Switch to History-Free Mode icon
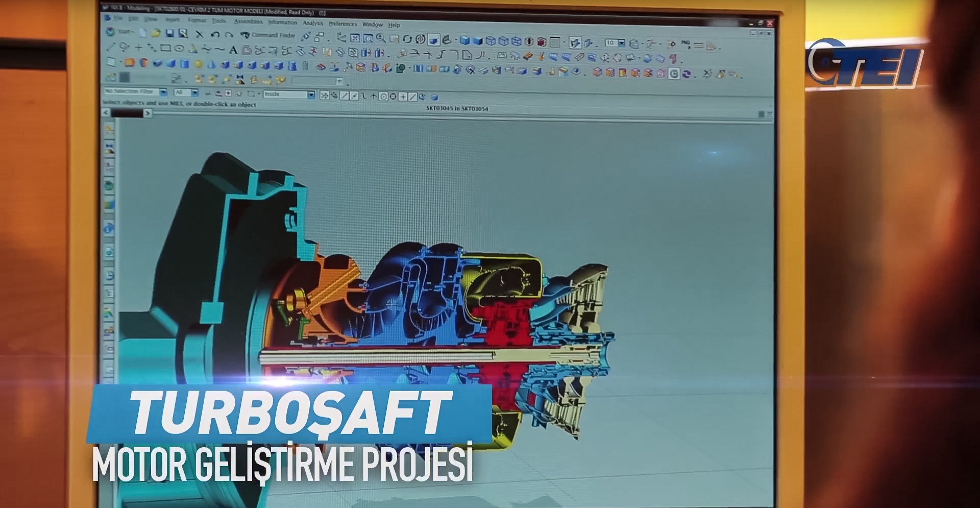Screen dimensions: 980x508 point(687,74)
